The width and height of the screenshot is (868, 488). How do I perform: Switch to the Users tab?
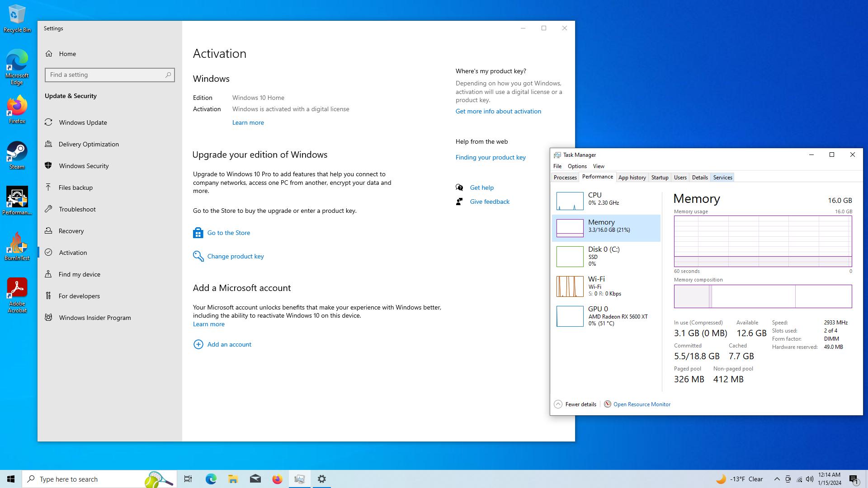pos(680,178)
